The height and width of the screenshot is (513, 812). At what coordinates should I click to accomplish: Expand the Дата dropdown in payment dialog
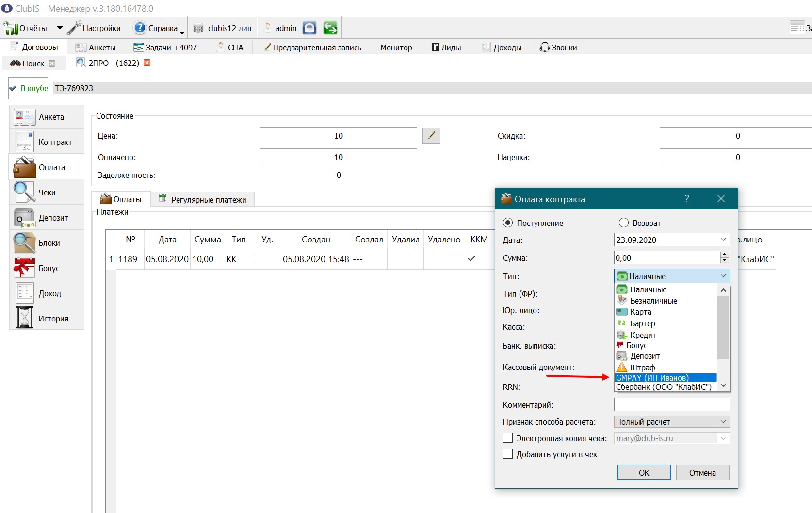(x=723, y=240)
